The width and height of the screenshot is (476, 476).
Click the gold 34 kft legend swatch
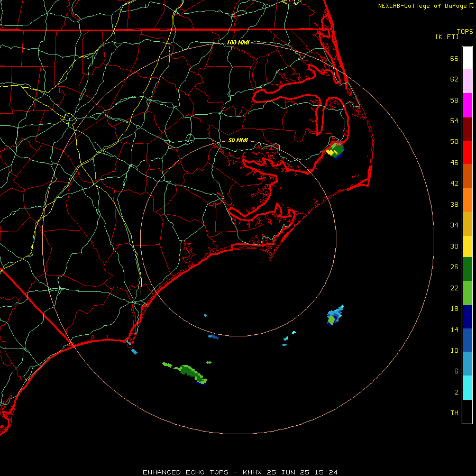(x=467, y=224)
